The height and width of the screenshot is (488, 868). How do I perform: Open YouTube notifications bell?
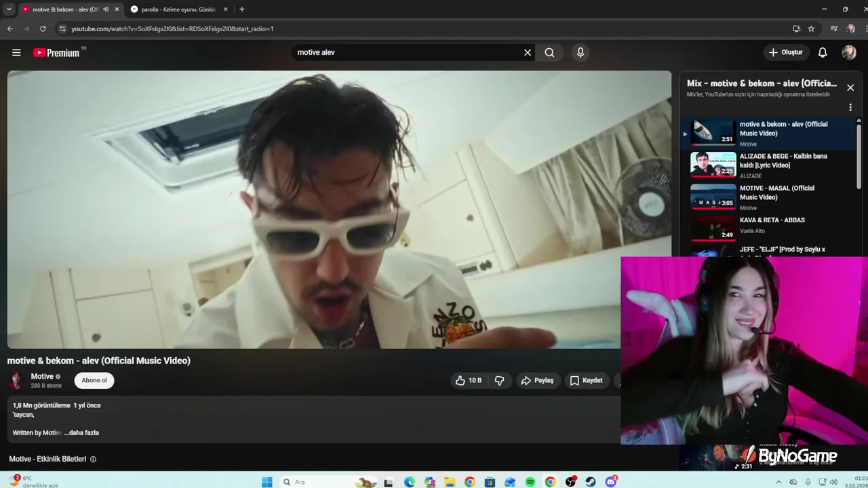822,52
